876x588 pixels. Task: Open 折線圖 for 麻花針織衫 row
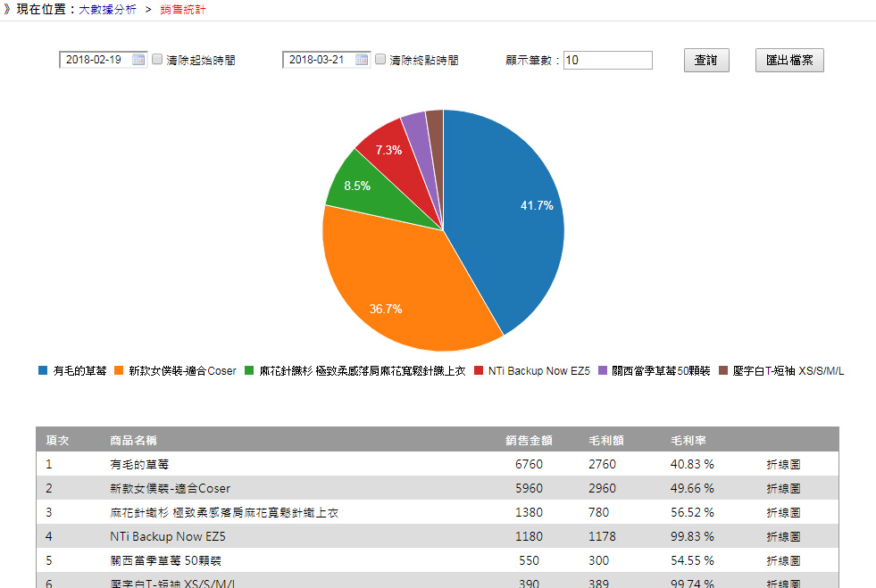pos(783,512)
